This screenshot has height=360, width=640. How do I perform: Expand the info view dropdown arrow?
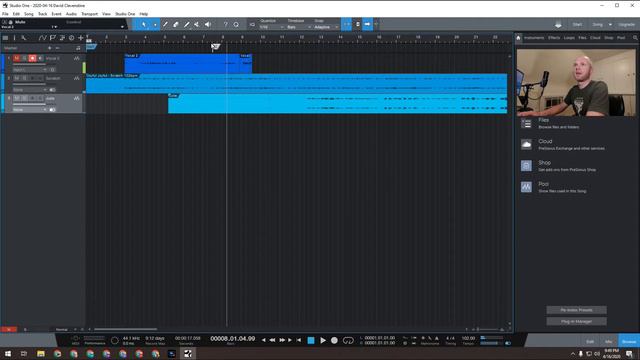pos(122,27)
